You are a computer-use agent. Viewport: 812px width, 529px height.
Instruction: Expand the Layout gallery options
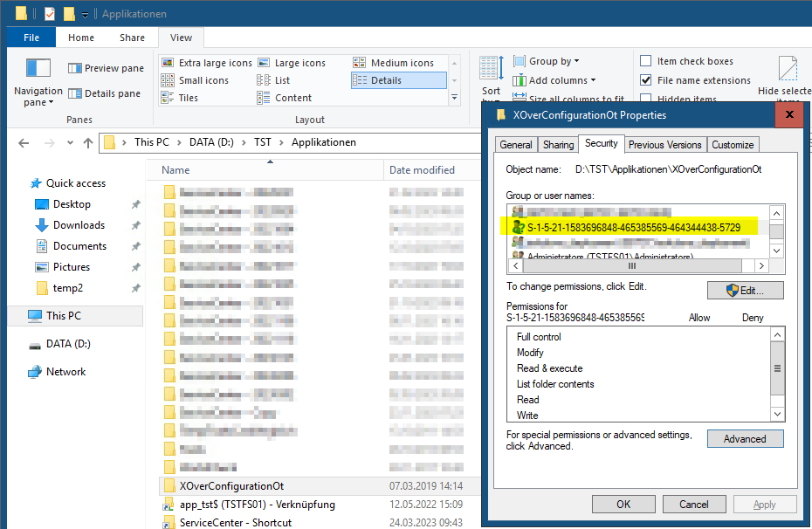tap(454, 97)
